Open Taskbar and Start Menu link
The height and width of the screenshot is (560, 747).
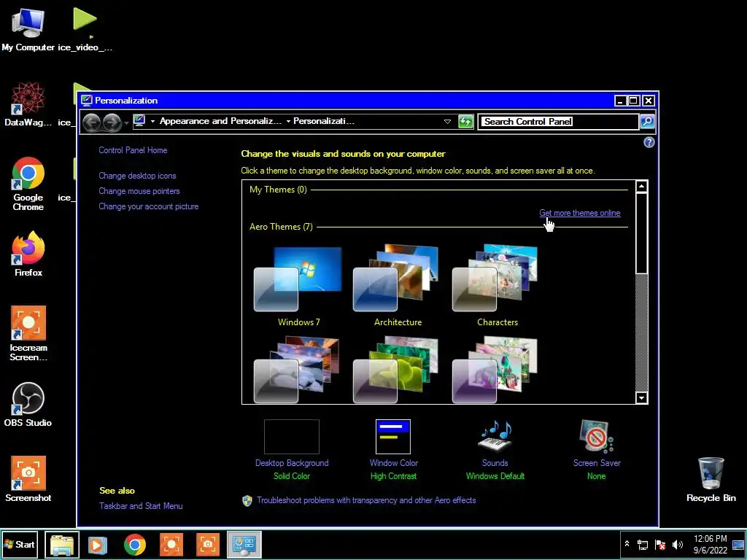(141, 506)
